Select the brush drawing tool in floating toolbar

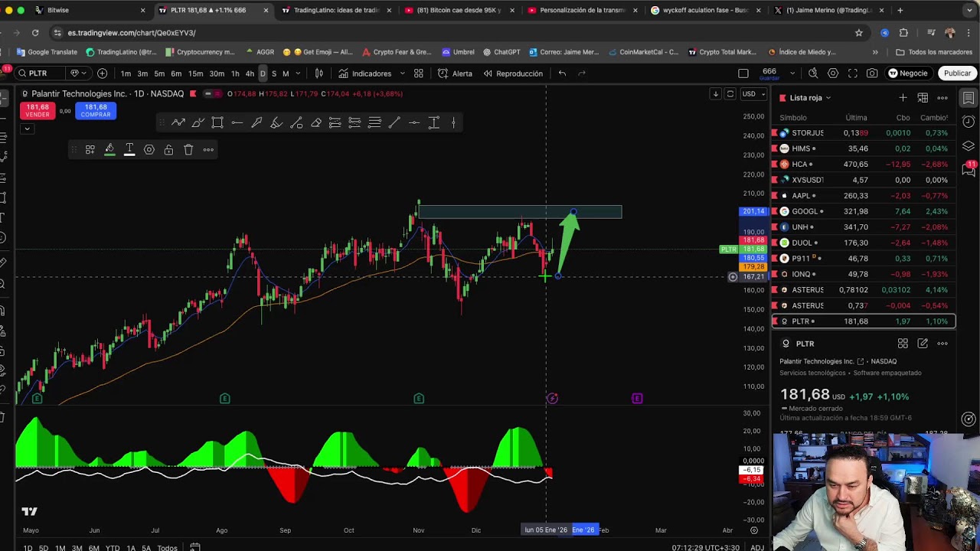(x=198, y=122)
